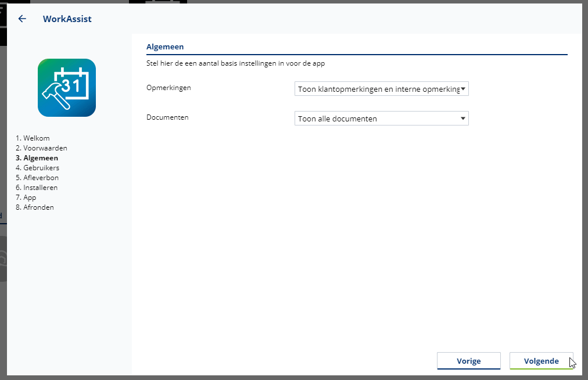
Task: Go to step 5. Afleverbon
Action: coord(37,177)
